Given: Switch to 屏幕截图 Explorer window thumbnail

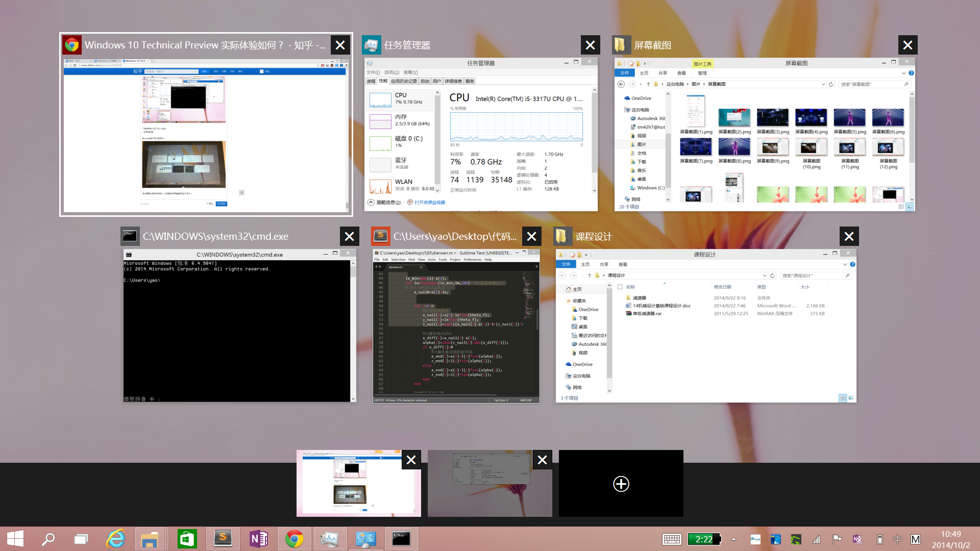Looking at the screenshot, I should (765, 135).
